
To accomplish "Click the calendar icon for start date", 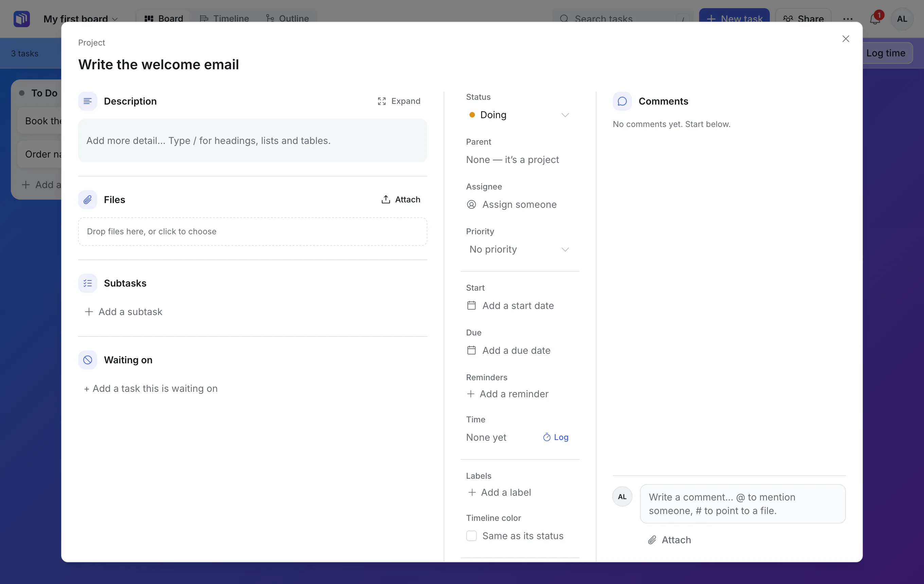I will point(471,306).
